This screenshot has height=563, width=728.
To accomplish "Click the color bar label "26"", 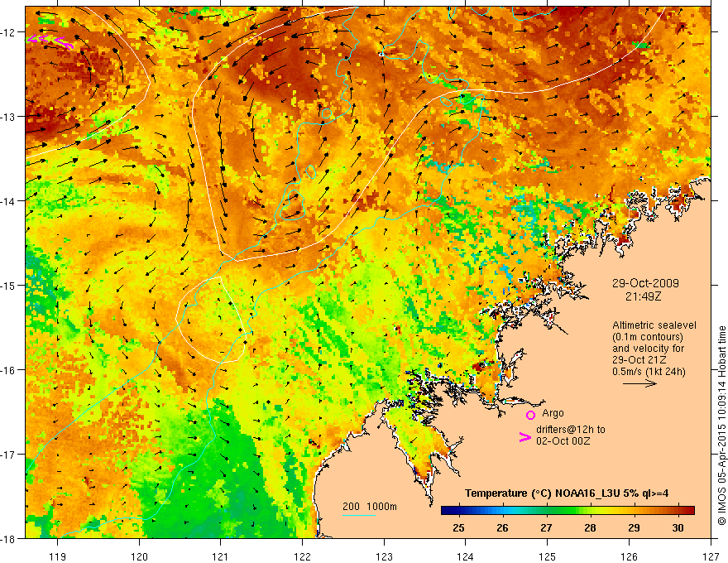I will coord(502,527).
